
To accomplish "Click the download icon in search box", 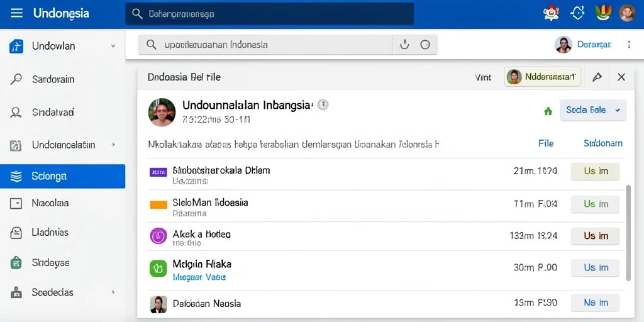I will tap(404, 45).
